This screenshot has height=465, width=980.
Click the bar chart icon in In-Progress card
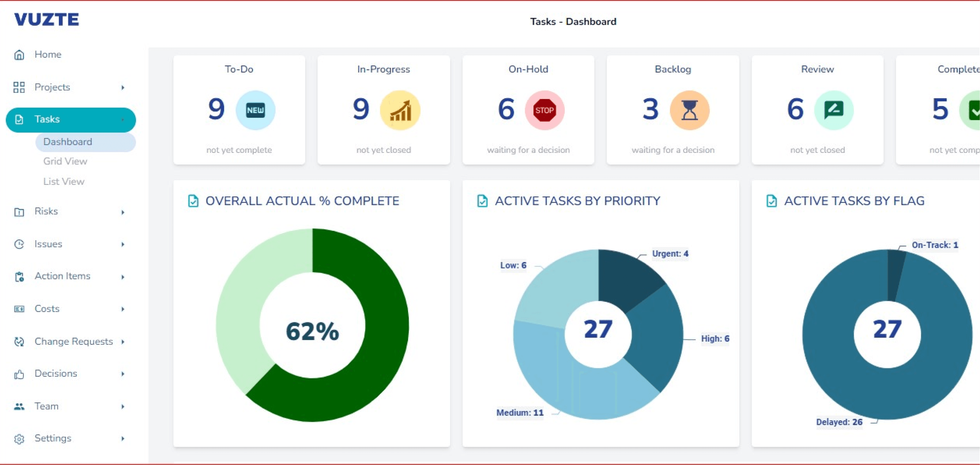click(x=400, y=110)
